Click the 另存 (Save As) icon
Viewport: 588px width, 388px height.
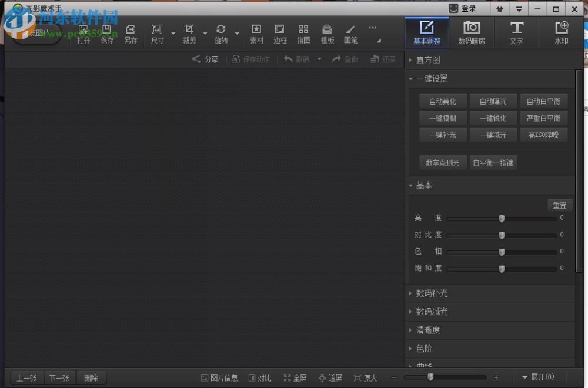pyautogui.click(x=131, y=34)
